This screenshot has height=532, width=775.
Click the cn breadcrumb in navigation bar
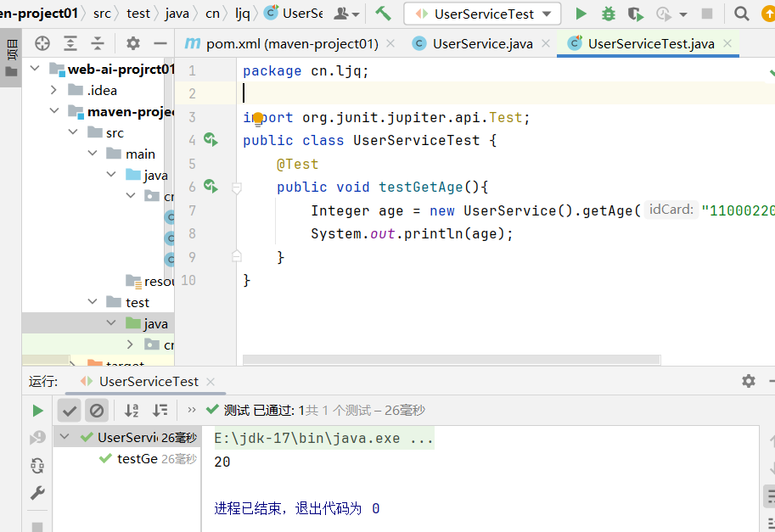click(212, 14)
